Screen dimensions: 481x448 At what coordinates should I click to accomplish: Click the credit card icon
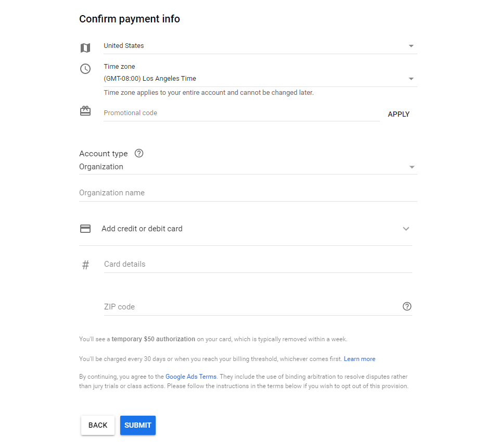click(85, 228)
